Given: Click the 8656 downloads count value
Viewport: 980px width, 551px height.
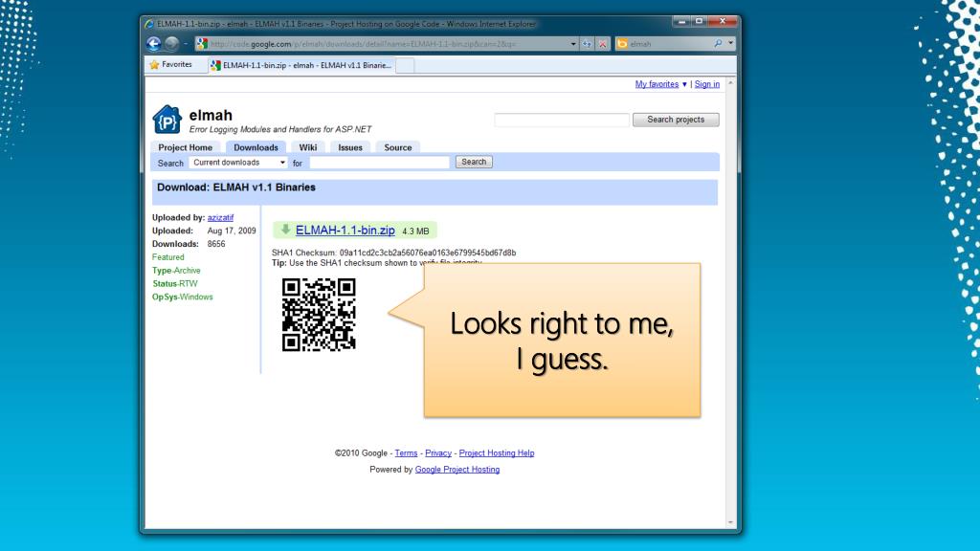Looking at the screenshot, I should point(216,244).
